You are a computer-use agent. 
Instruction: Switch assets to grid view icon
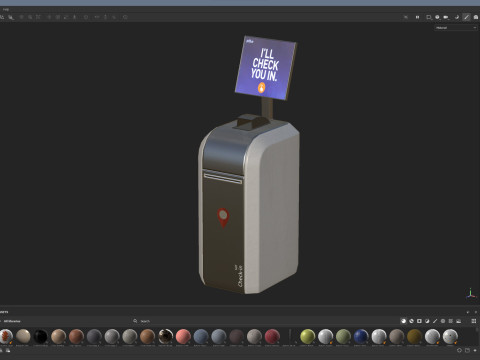474,321
